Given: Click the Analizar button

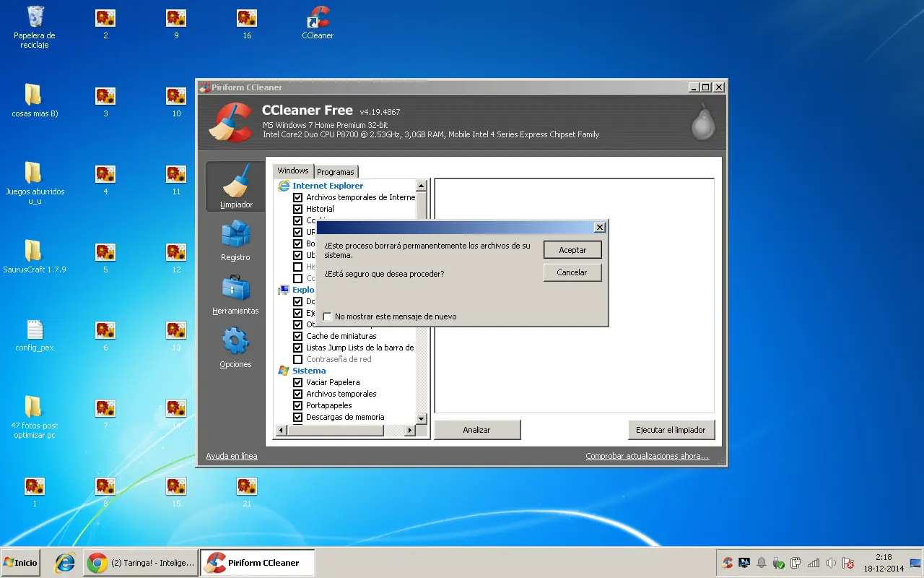Looking at the screenshot, I should pos(476,430).
